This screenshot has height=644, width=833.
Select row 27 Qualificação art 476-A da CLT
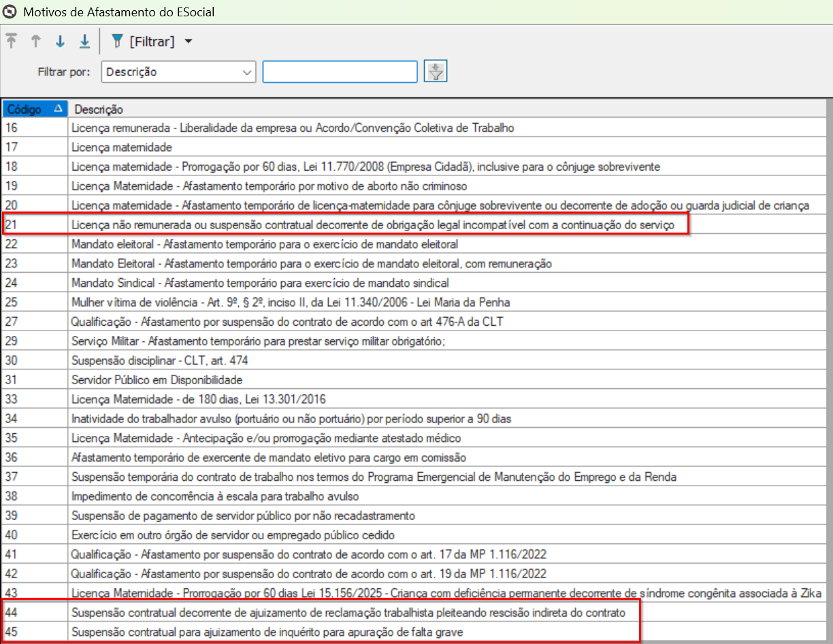click(414, 322)
